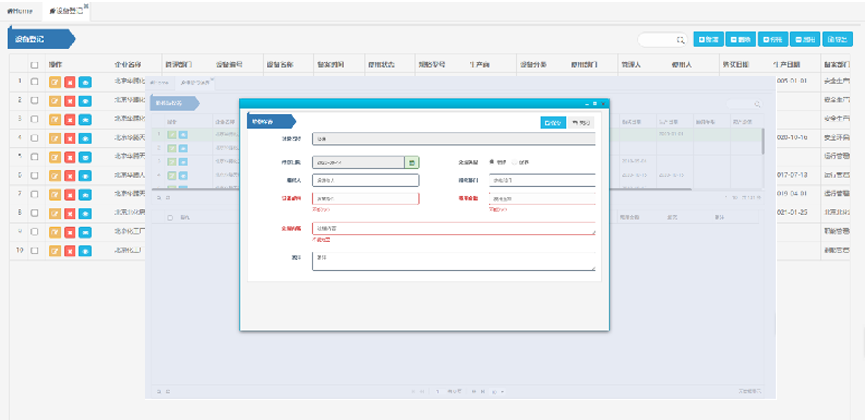This screenshot has height=420, width=866.
Task: Click the red delete icon in row 2
Action: 70,100
